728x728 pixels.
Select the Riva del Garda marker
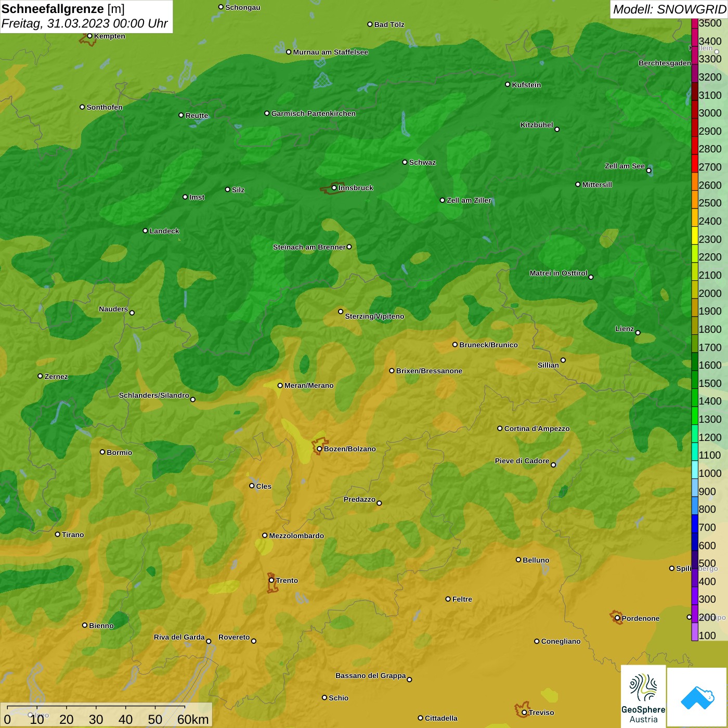pos(209,641)
